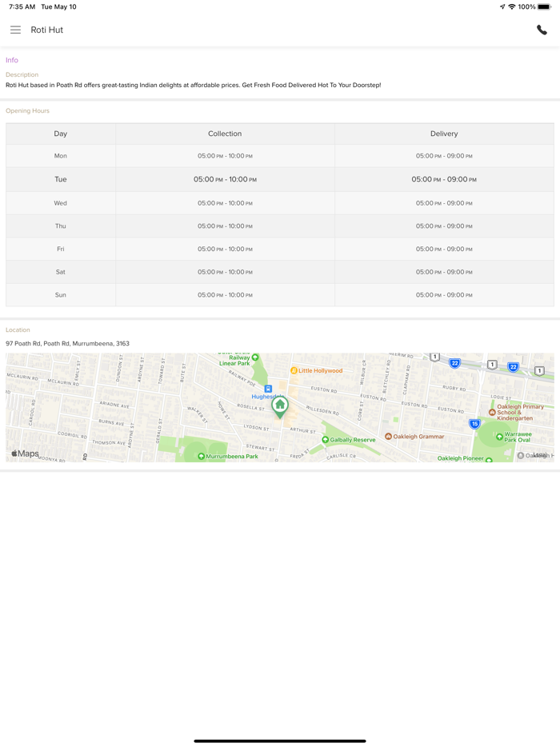
Task: Click Tue delivery hours cell
Action: click(x=444, y=180)
